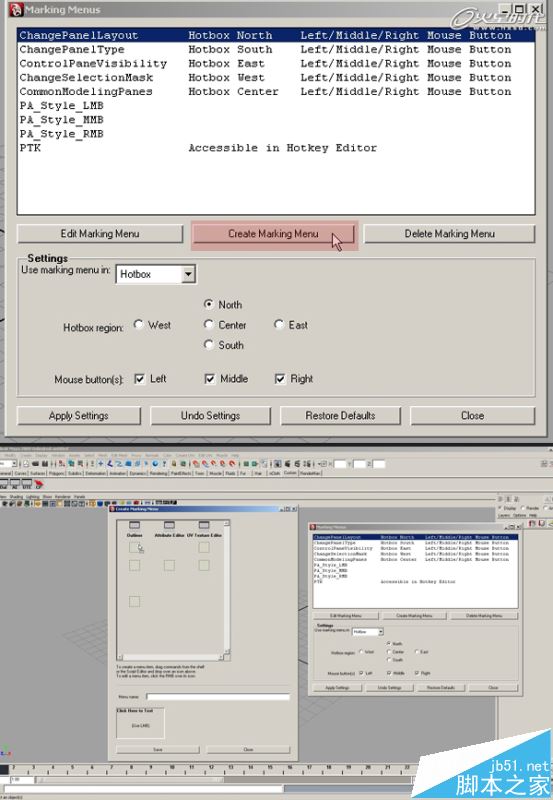Click red icon on Maya Custom shelf
The image size is (553, 800).
(x=39, y=484)
